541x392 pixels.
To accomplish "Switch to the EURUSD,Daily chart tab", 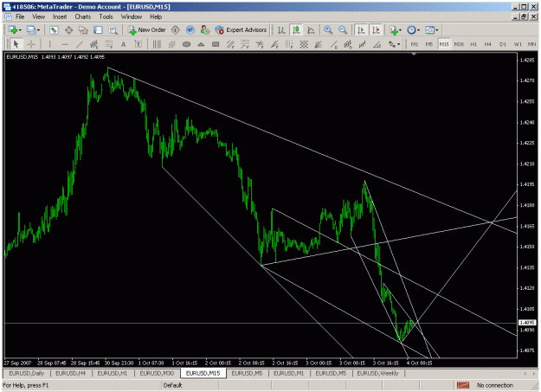I will click(x=27, y=373).
